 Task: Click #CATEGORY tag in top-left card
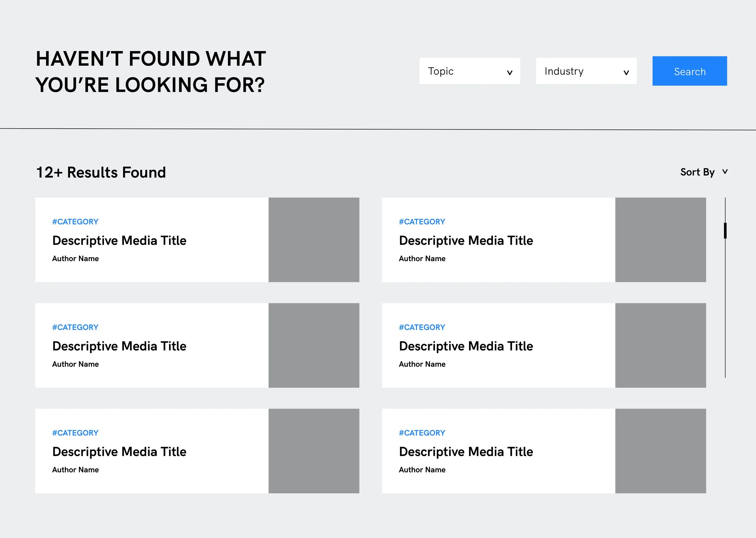coord(75,221)
